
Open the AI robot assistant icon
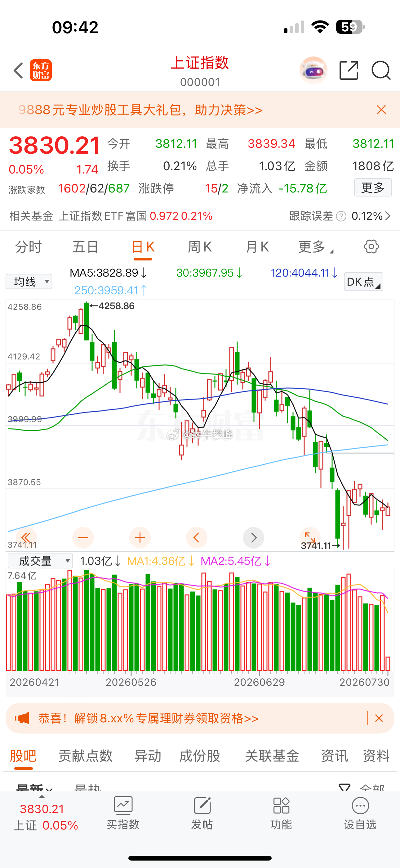click(313, 70)
